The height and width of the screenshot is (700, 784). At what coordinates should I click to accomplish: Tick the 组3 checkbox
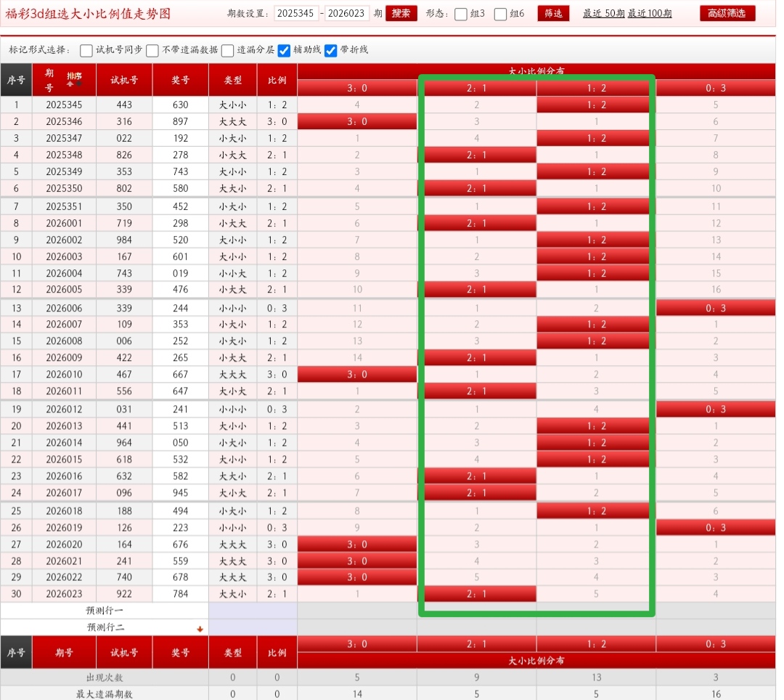click(461, 14)
